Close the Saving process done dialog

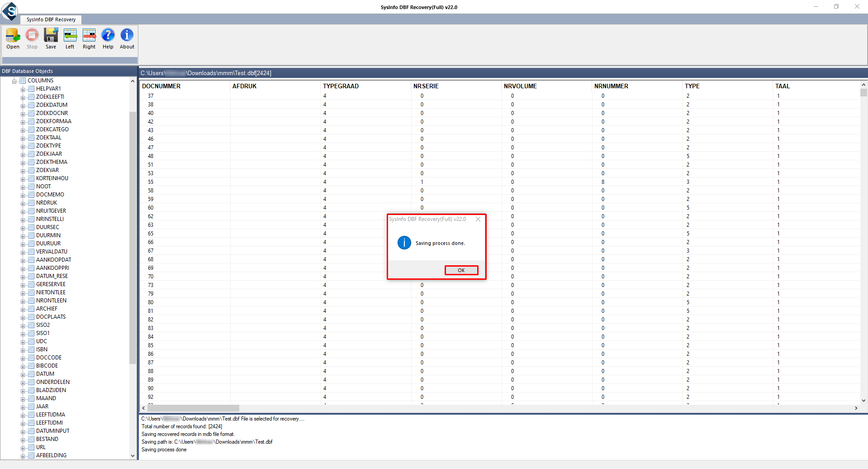coord(478,219)
